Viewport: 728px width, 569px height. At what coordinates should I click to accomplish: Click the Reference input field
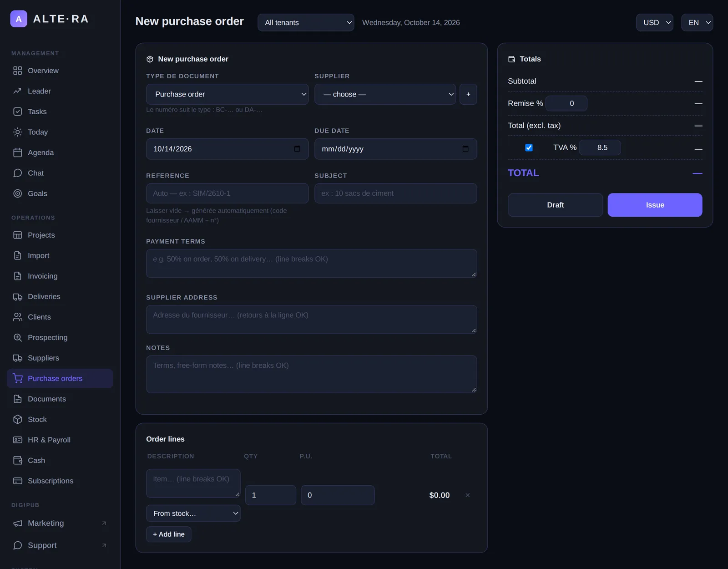coord(227,193)
